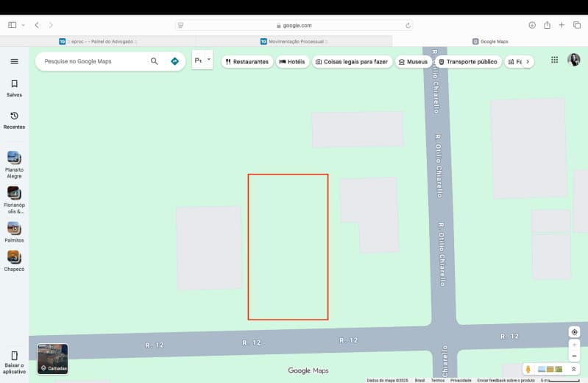Select the Museus category chip
Screen dimensions: 588x383
413,62
